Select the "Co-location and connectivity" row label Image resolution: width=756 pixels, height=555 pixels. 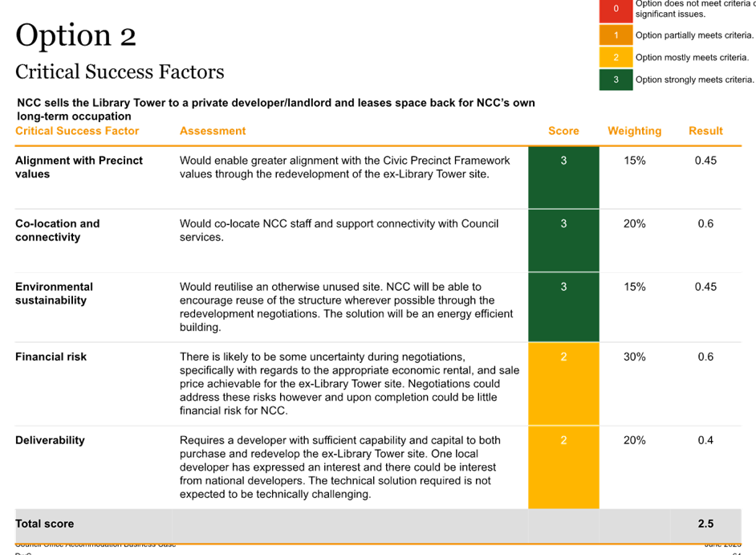coord(57,231)
